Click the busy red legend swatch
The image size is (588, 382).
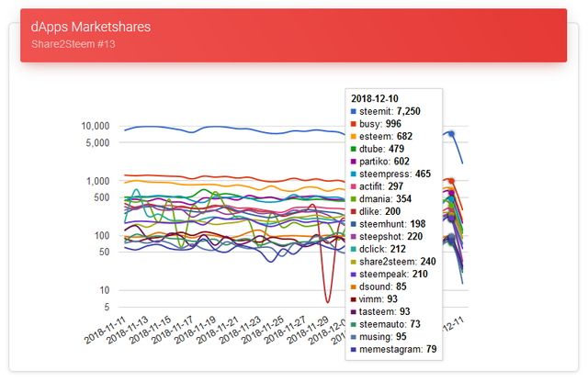(x=353, y=124)
